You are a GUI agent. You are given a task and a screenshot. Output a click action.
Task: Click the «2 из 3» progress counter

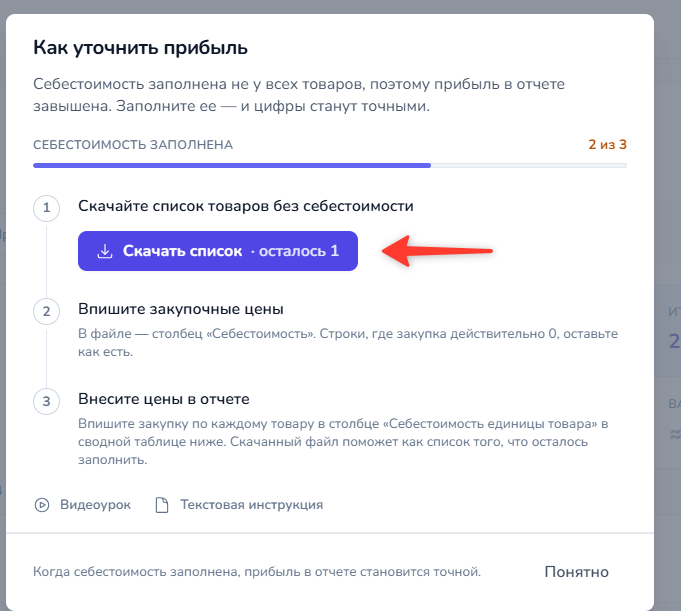[607, 145]
